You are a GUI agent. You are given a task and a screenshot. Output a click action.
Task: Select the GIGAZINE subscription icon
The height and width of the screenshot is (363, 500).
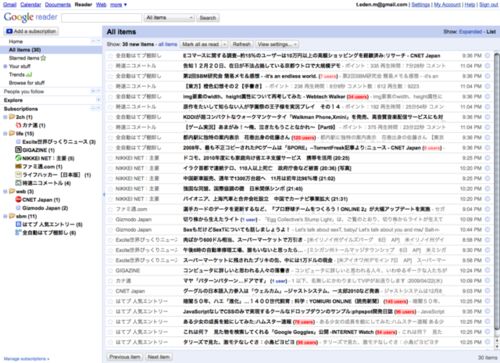click(x=19, y=150)
